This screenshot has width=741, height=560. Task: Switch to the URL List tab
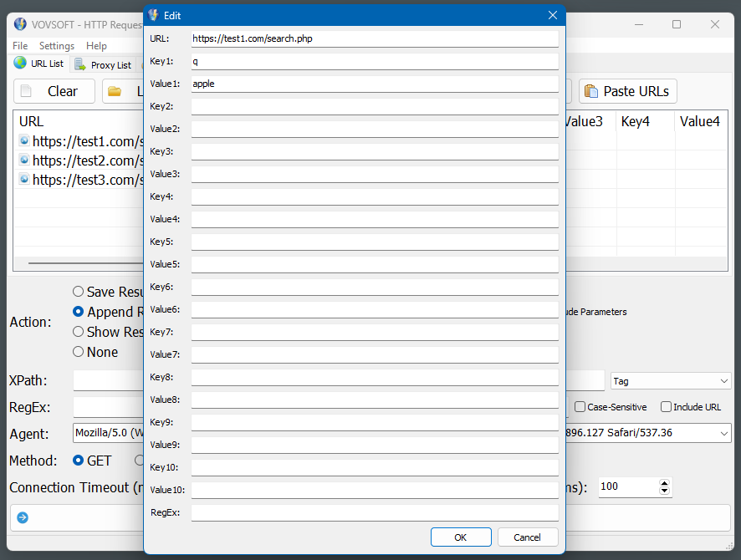click(39, 64)
